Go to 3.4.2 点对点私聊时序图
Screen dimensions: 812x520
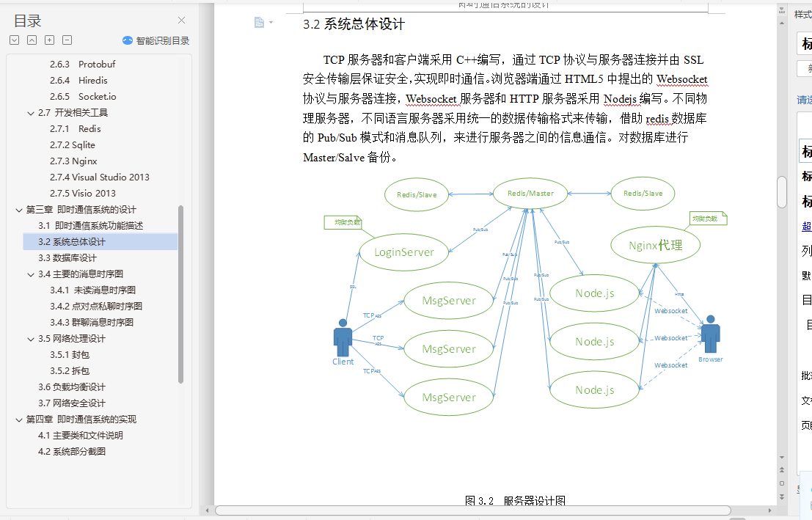coord(96,306)
